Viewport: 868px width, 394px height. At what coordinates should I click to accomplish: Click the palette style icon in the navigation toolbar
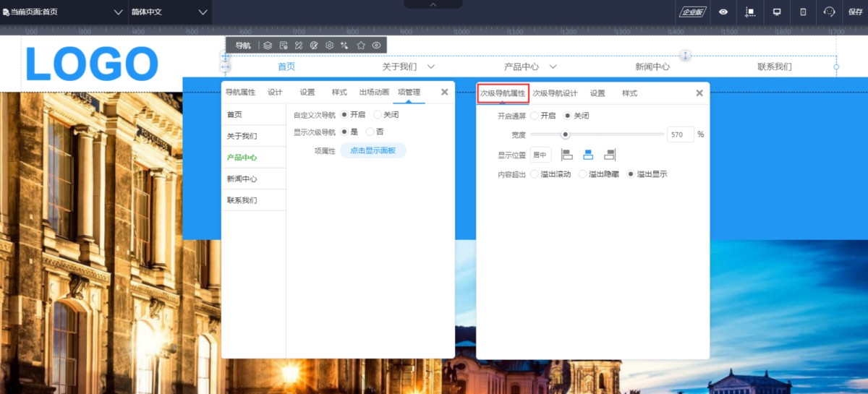314,46
